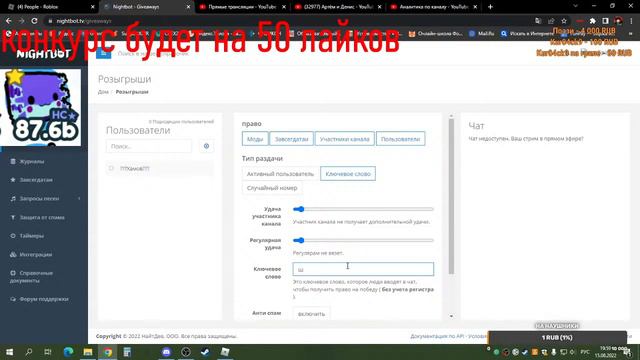Click the nightbot.tv address bar
Viewport: 640px width, 360px height.
click(x=286, y=21)
